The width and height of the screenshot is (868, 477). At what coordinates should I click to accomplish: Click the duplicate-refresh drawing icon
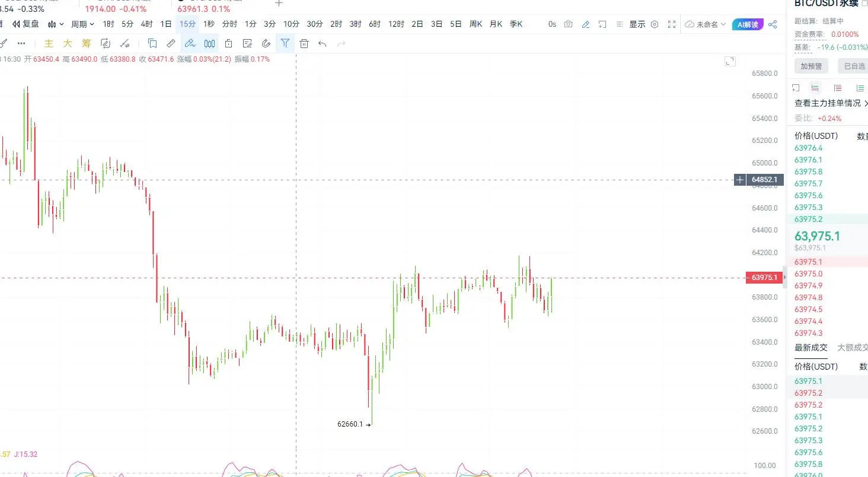coord(106,43)
